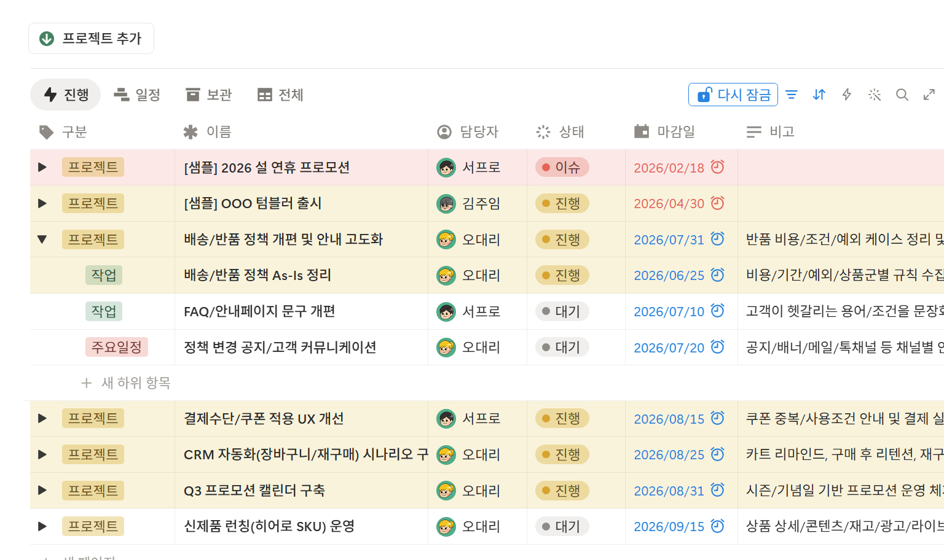Click the 프로젝트 추가 button
This screenshot has height=560, width=944.
(91, 39)
